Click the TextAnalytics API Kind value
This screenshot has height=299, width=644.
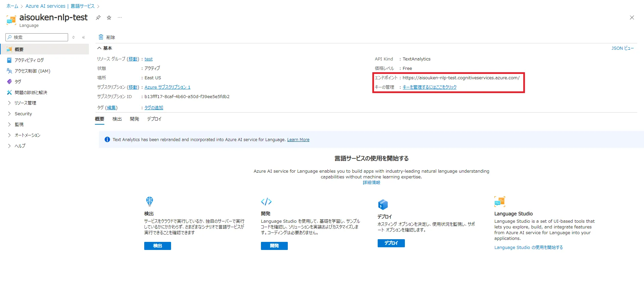(x=417, y=59)
